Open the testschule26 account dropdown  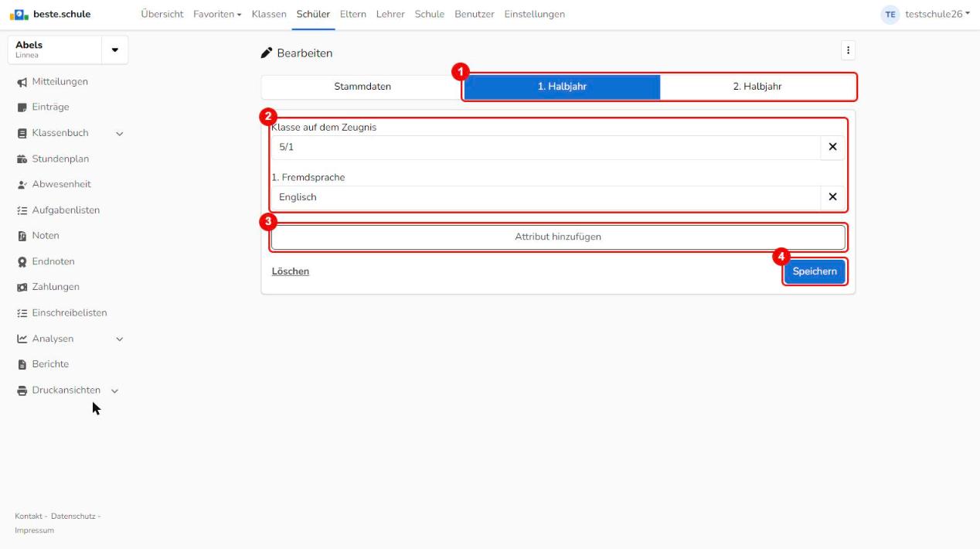tap(937, 14)
